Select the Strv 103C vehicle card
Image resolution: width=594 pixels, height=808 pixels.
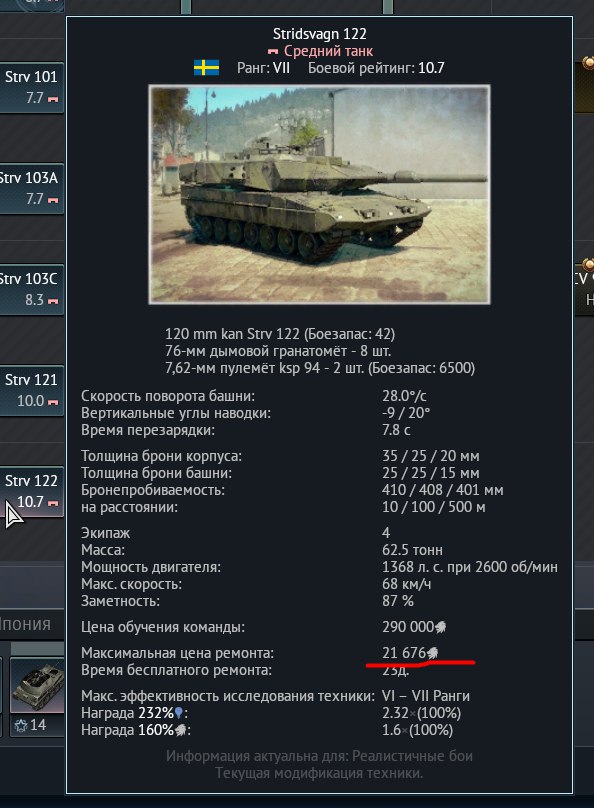click(31, 290)
